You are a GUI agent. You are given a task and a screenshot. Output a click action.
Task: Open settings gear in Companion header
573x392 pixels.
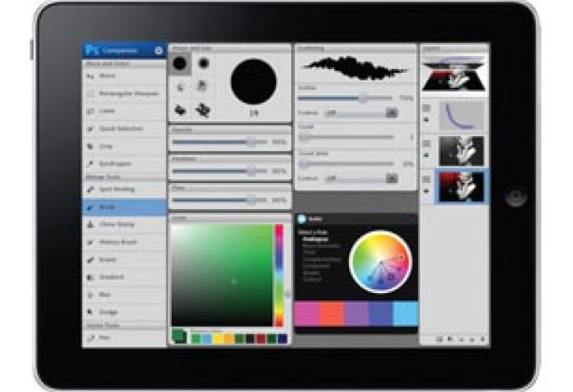click(x=159, y=51)
